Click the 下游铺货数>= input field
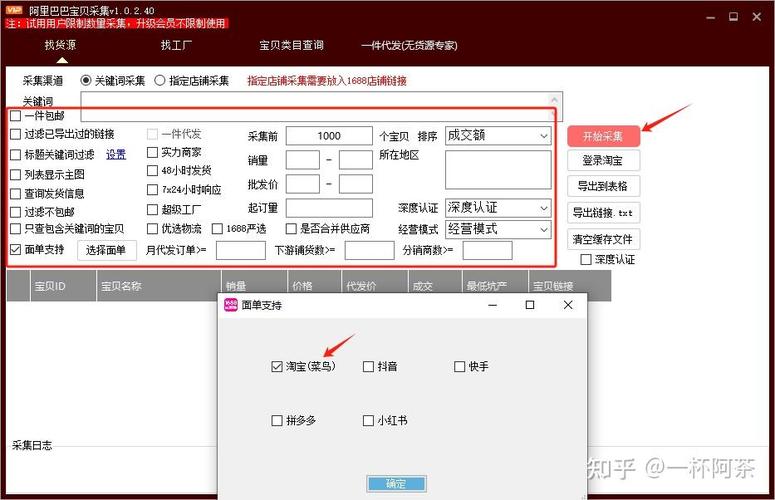This screenshot has height=500, width=775. pos(370,250)
